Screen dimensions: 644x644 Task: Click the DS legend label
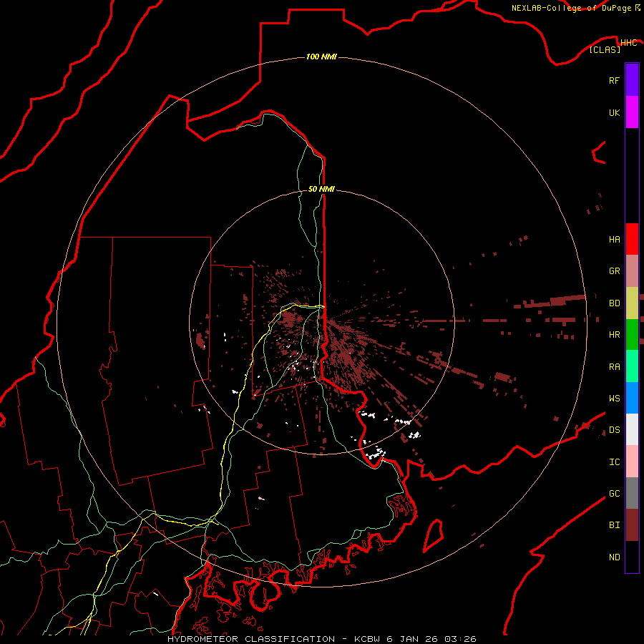click(x=614, y=429)
